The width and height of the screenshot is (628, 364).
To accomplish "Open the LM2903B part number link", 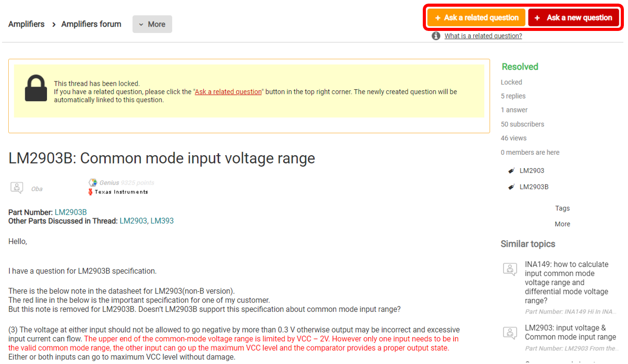I will tap(71, 212).
